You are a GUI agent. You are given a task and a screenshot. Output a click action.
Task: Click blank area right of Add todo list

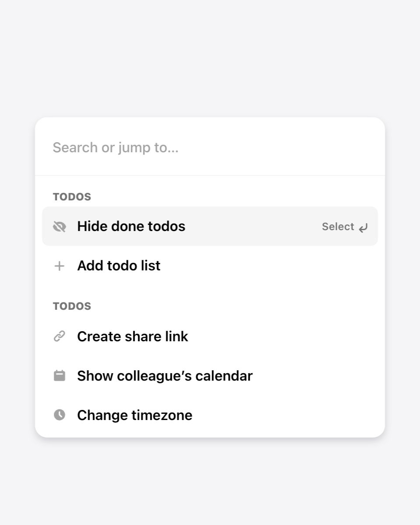pos(269,266)
